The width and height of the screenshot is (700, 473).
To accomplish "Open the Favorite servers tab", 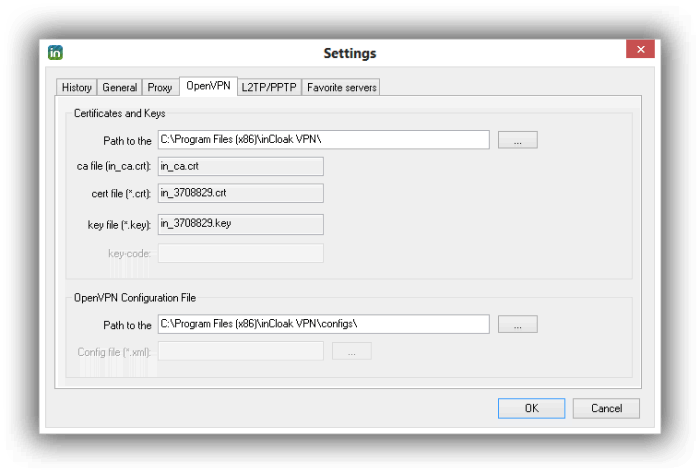I will coord(342,87).
